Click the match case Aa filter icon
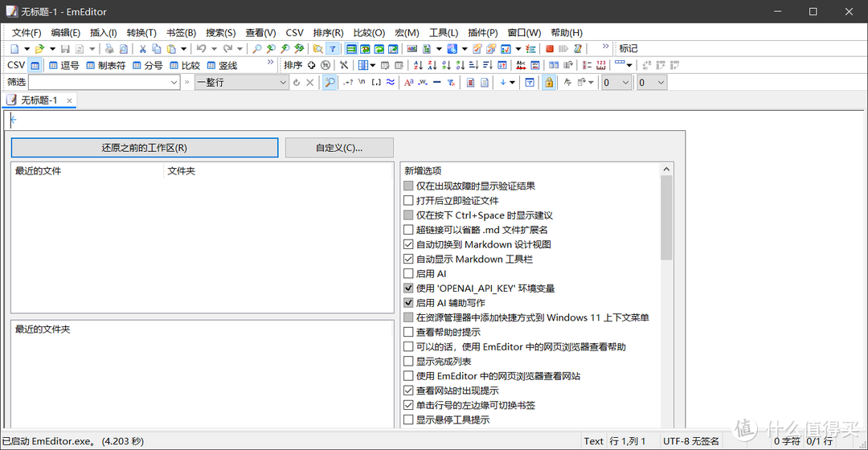Screen dimensions: 868x450 point(408,83)
